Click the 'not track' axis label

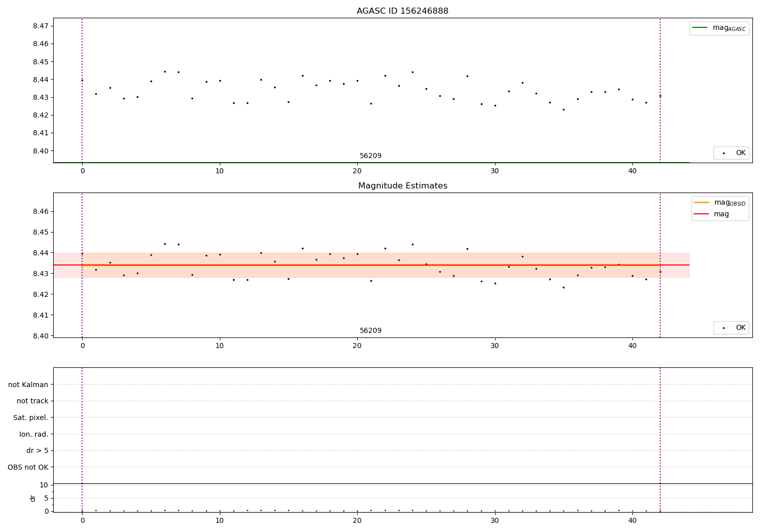pos(32,401)
